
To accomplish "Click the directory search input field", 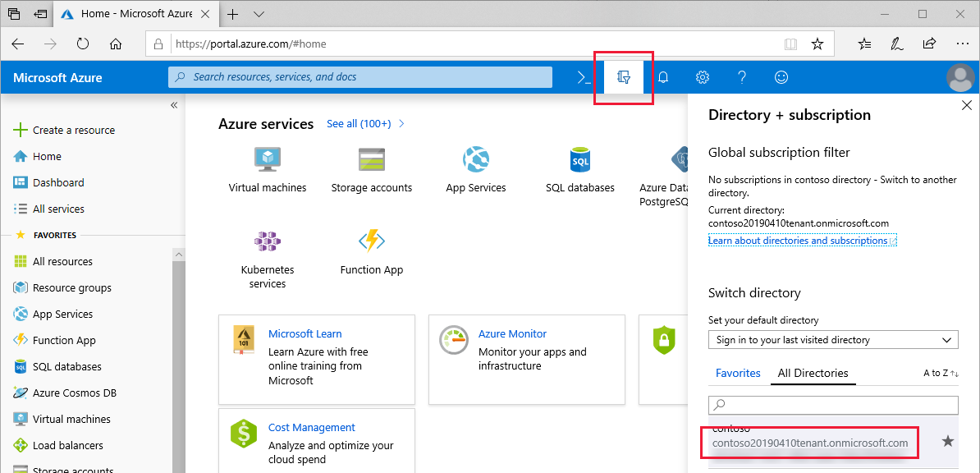I will tap(833, 405).
